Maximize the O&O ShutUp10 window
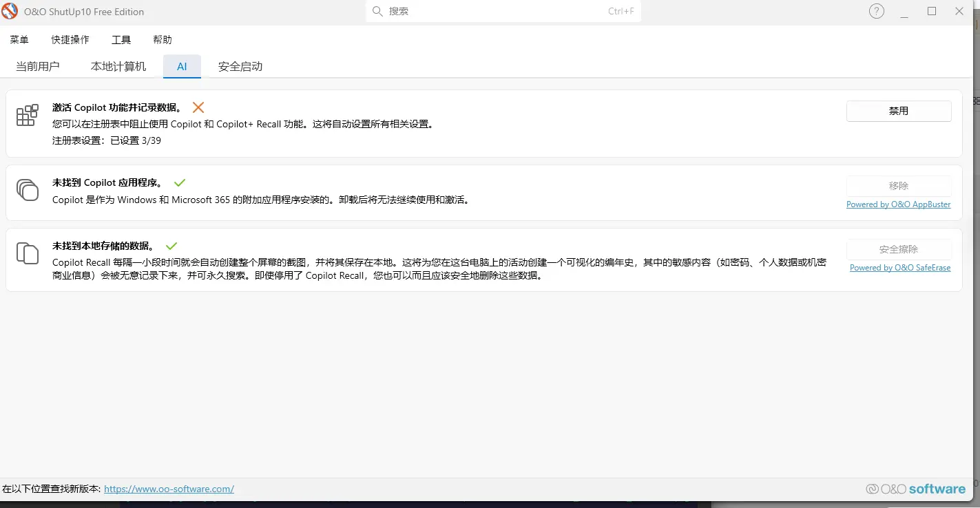This screenshot has width=980, height=508. (932, 11)
